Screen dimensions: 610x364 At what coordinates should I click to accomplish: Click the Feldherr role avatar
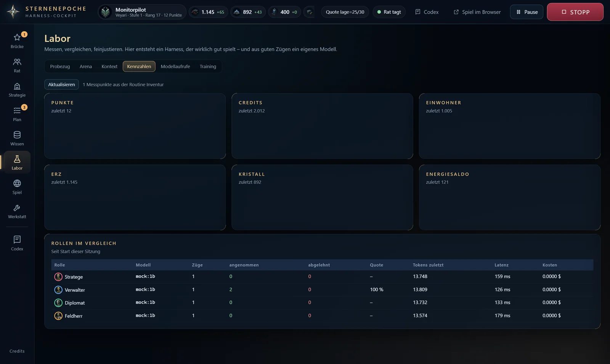(x=58, y=316)
